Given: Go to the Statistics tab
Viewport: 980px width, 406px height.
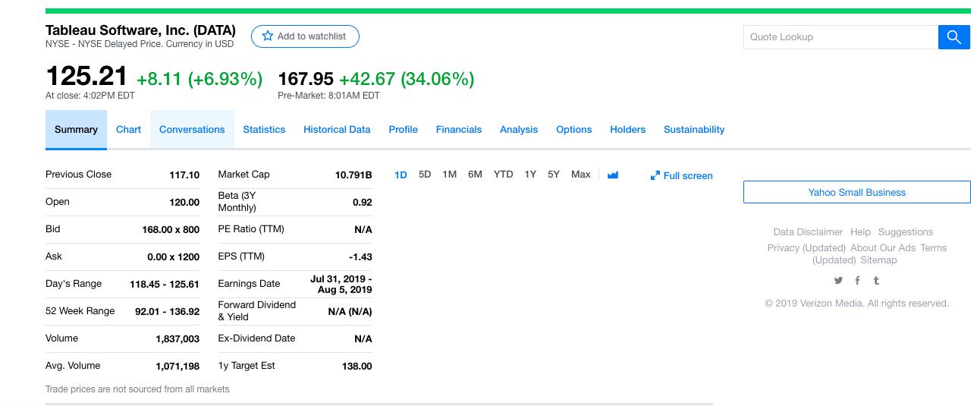Looking at the screenshot, I should 264,130.
